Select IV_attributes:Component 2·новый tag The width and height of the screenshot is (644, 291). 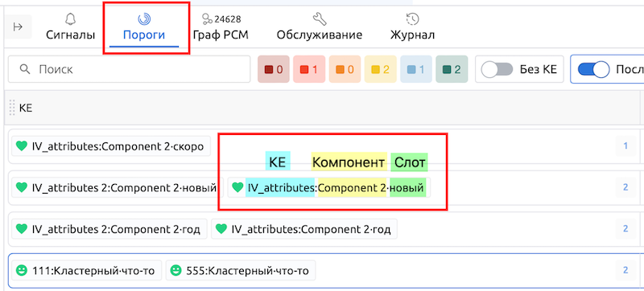pos(329,188)
